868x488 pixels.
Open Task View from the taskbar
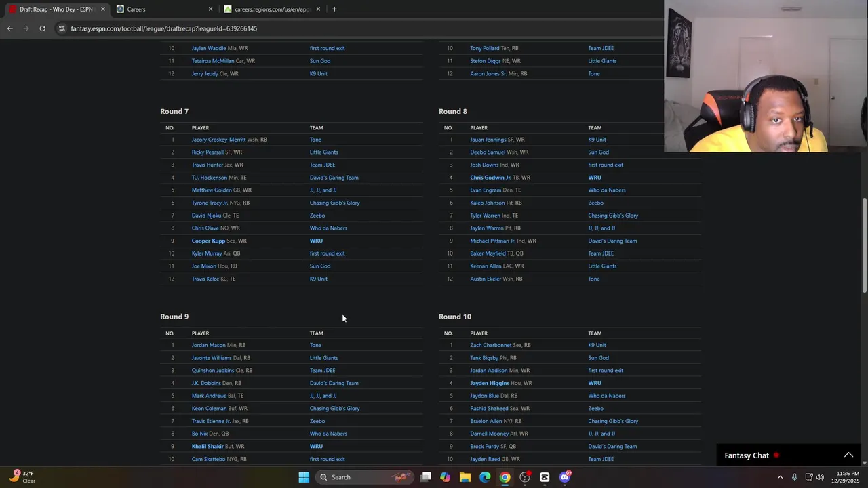click(x=425, y=477)
